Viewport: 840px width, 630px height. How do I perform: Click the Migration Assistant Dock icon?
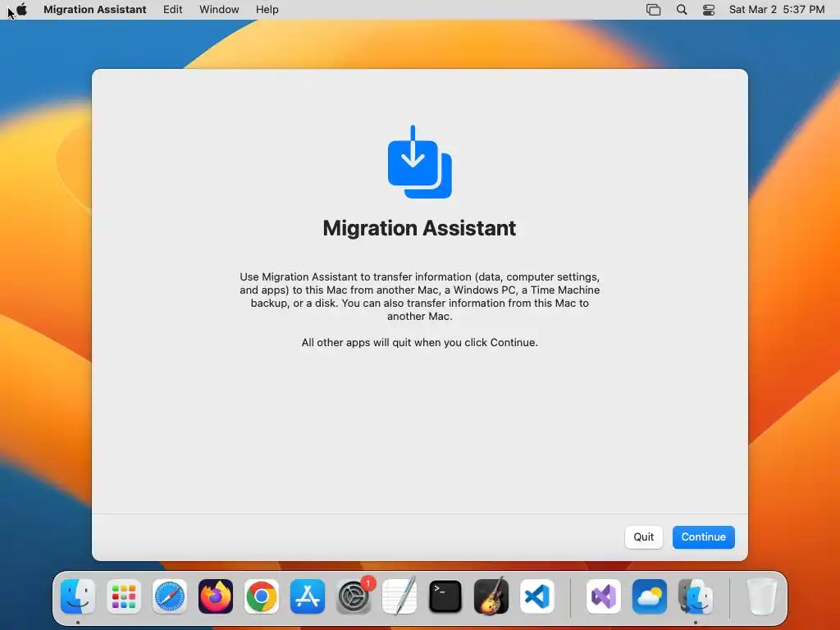696,596
